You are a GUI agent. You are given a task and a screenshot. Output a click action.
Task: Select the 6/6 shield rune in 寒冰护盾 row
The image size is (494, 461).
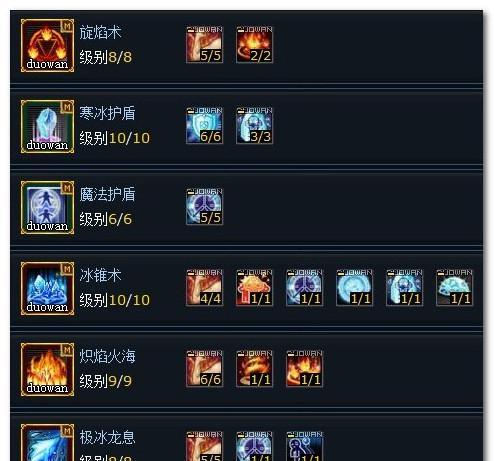[205, 126]
